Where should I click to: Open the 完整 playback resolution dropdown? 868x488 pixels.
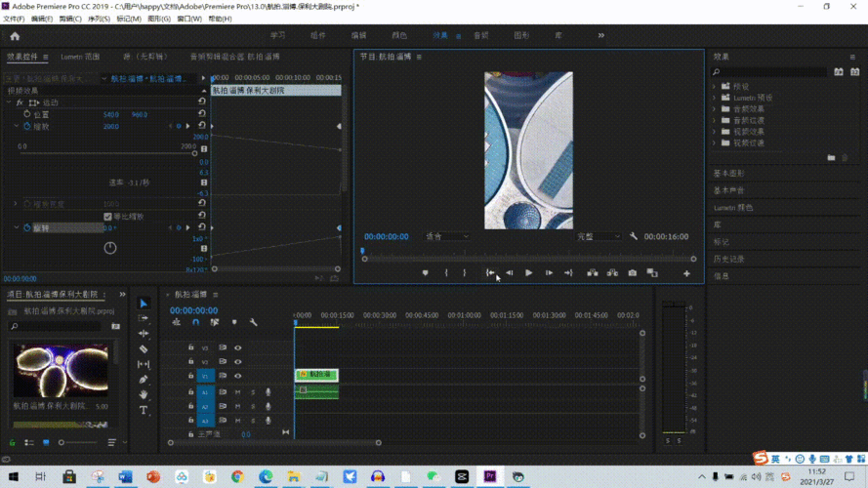pos(598,236)
